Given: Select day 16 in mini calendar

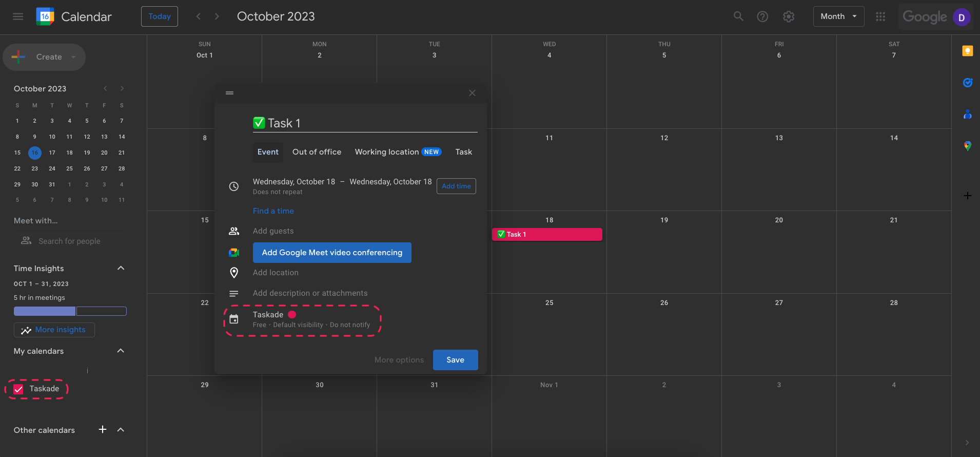Looking at the screenshot, I should point(34,153).
